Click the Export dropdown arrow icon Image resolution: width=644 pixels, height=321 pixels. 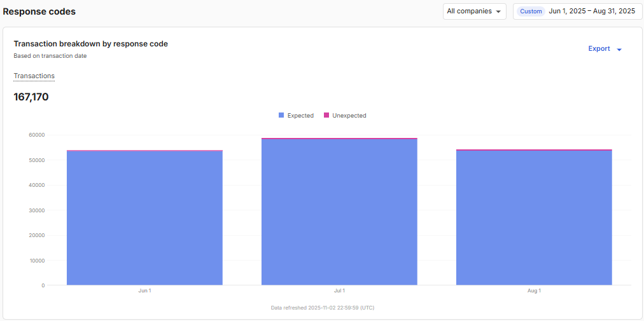click(619, 50)
